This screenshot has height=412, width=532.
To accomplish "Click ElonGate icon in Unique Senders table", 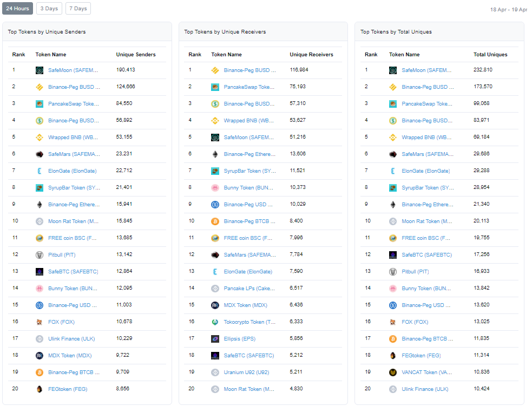I will [40, 171].
